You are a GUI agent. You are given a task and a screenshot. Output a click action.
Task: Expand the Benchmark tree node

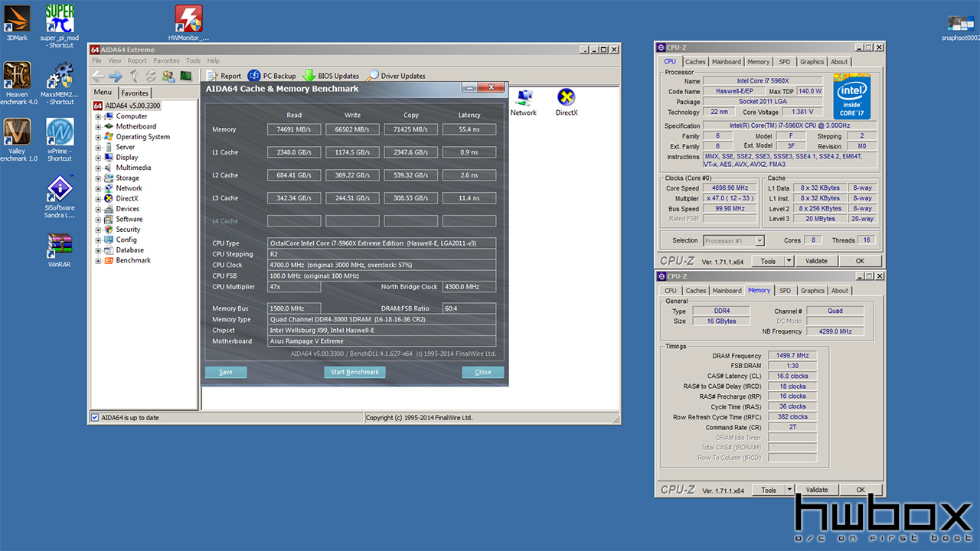pos(98,261)
